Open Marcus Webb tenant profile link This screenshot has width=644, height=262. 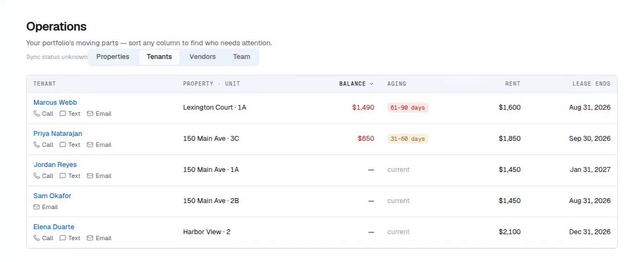pyautogui.click(x=55, y=103)
